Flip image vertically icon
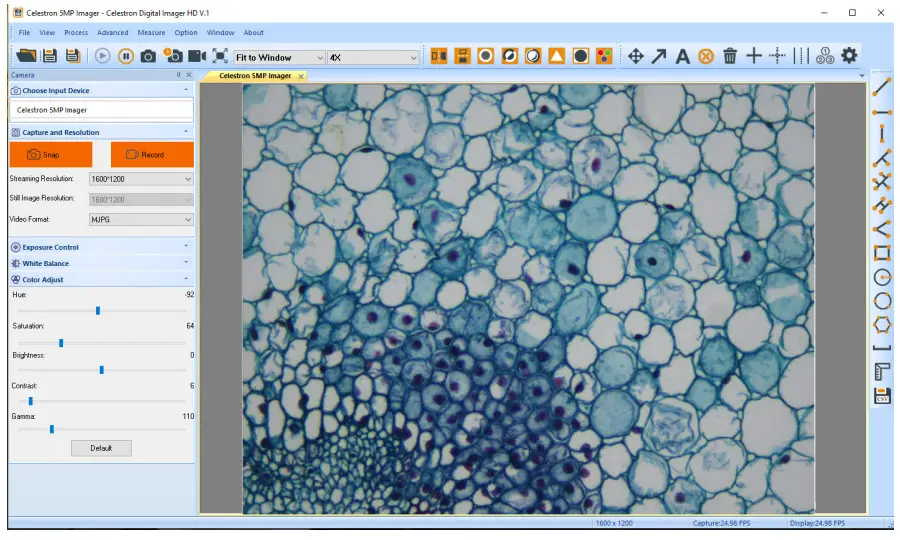The height and width of the screenshot is (540, 900). [x=462, y=56]
